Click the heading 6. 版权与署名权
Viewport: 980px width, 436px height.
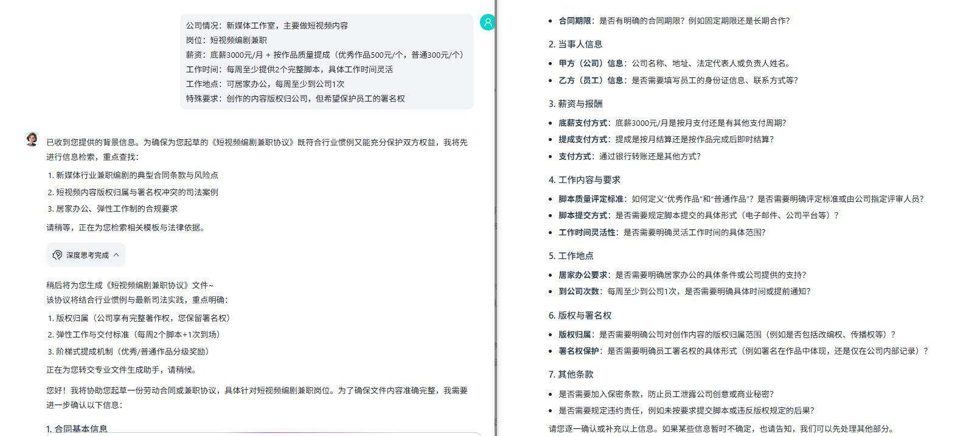pyautogui.click(x=580, y=315)
